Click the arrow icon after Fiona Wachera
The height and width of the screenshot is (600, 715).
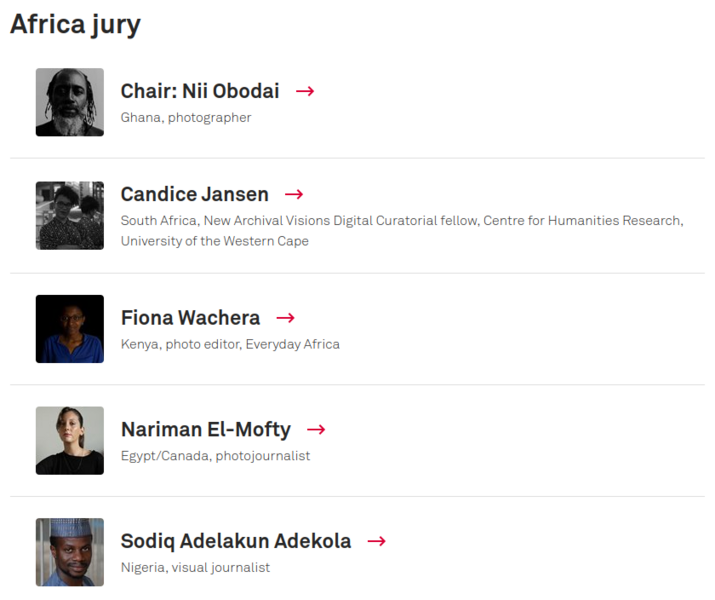(x=285, y=318)
